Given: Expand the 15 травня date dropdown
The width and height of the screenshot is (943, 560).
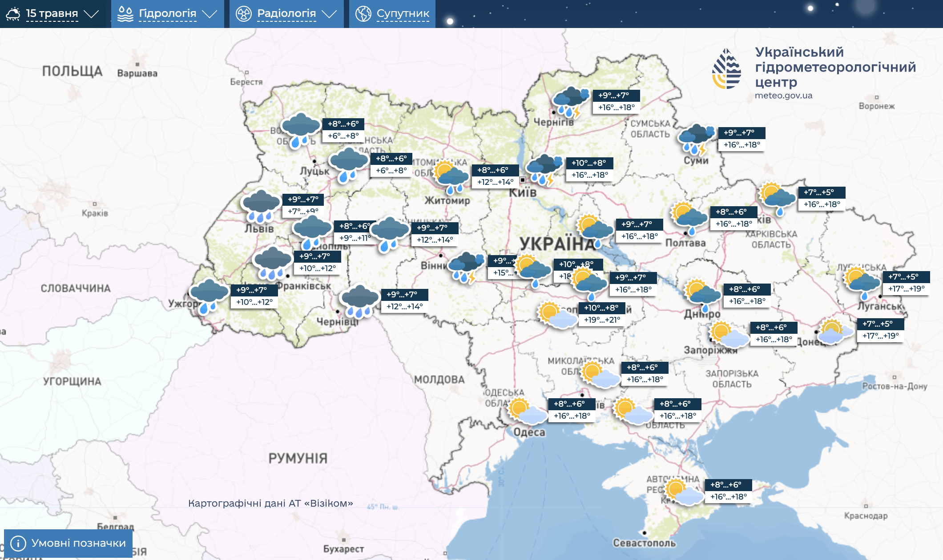Looking at the screenshot, I should click(91, 14).
